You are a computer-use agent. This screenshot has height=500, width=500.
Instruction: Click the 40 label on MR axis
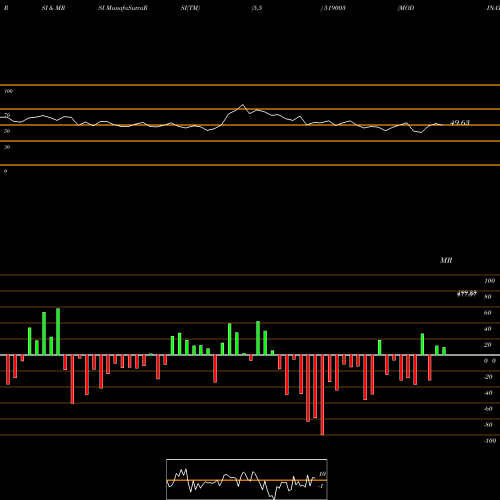488,329
